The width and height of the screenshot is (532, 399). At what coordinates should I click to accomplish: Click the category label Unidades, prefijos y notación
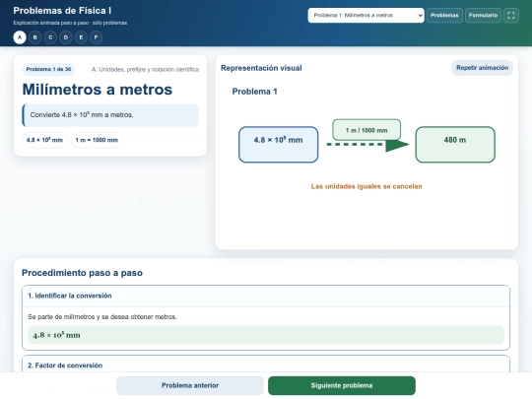pyautogui.click(x=145, y=69)
